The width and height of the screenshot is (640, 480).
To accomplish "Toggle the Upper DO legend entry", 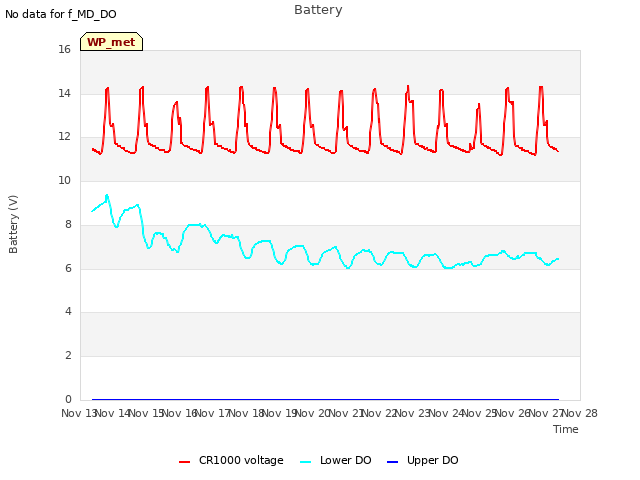I will point(422,460).
